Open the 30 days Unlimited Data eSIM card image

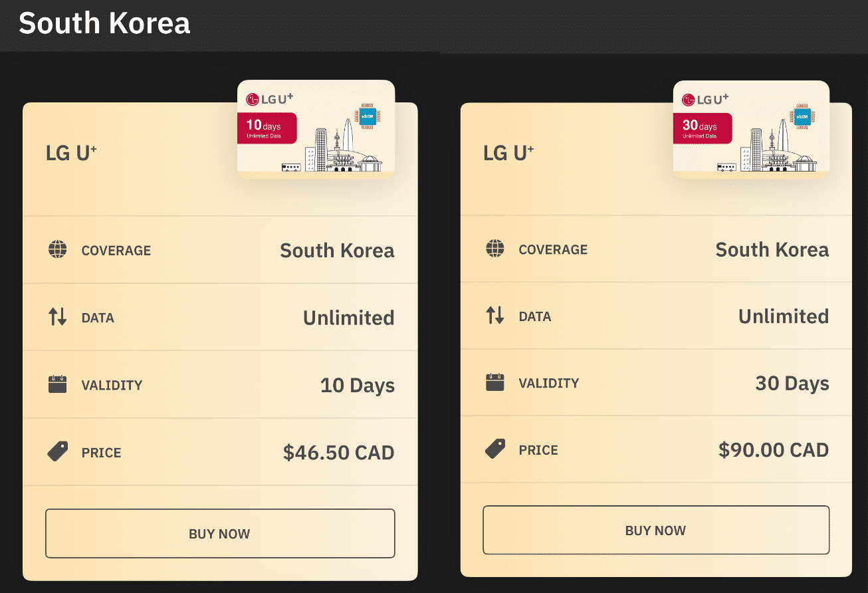tap(751, 130)
